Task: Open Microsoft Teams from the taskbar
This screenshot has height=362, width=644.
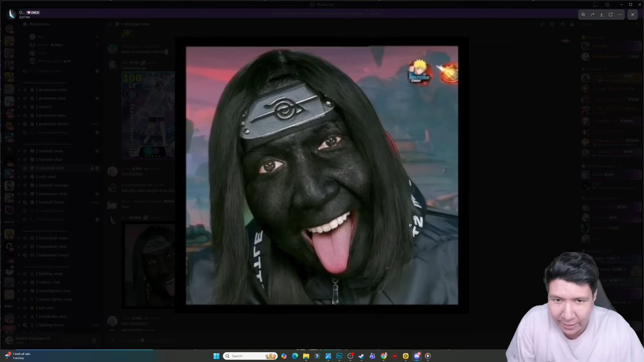Action: [372, 356]
